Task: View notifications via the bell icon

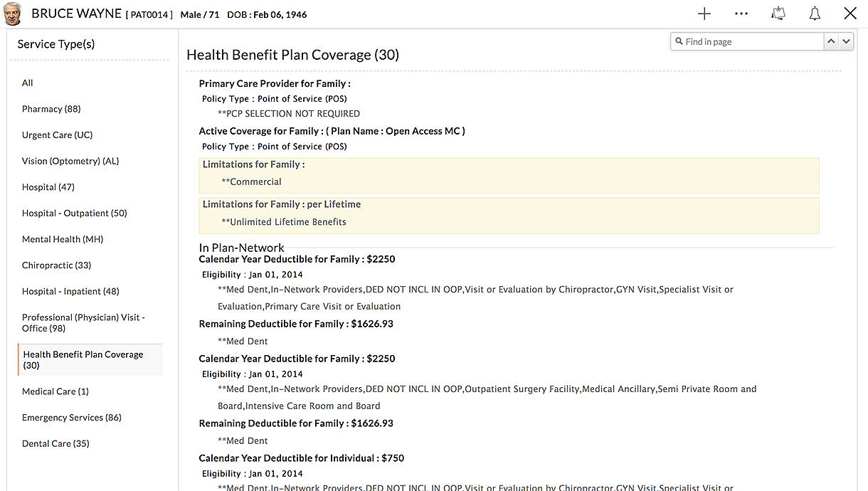Action: [815, 14]
